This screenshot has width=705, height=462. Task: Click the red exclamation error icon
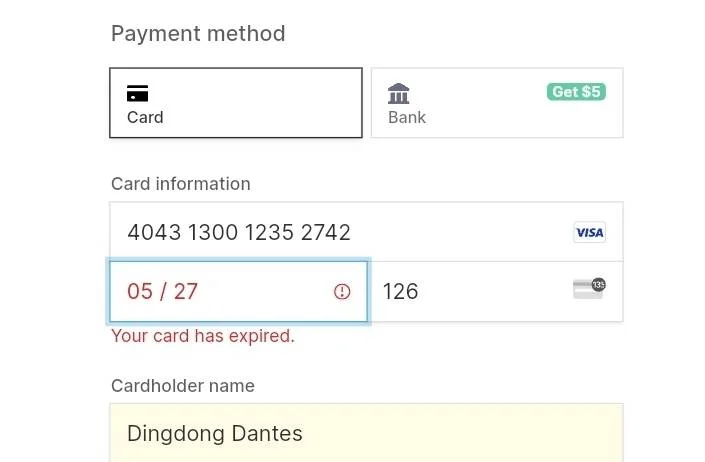(342, 292)
